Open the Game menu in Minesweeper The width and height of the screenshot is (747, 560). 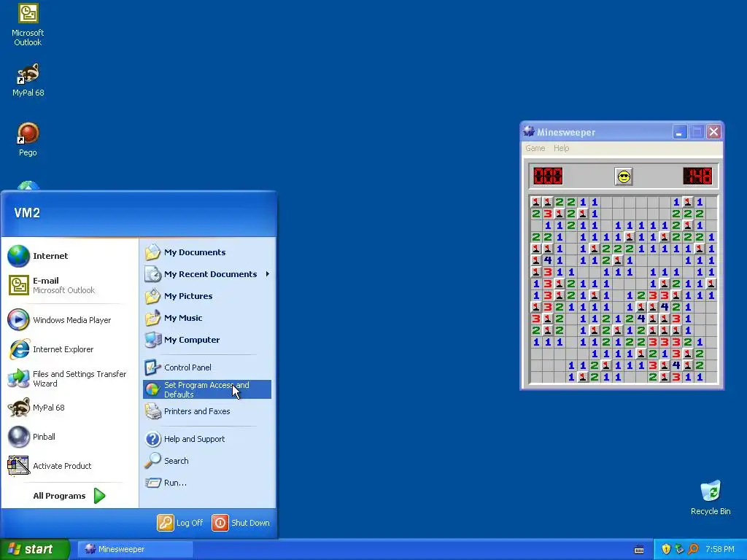[535, 148]
